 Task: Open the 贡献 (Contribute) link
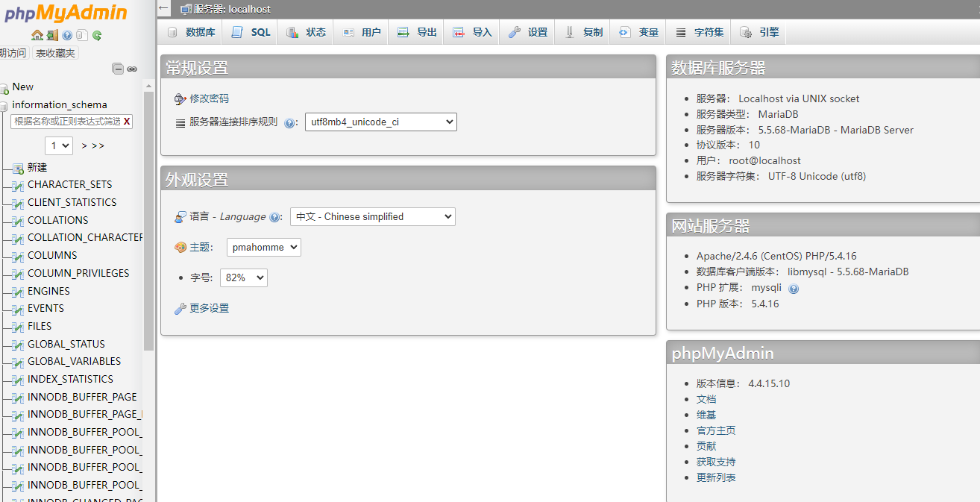point(706,446)
